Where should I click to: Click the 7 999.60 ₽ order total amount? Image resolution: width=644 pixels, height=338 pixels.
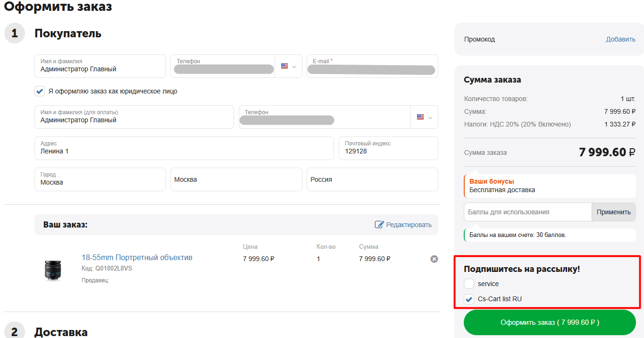click(x=607, y=152)
